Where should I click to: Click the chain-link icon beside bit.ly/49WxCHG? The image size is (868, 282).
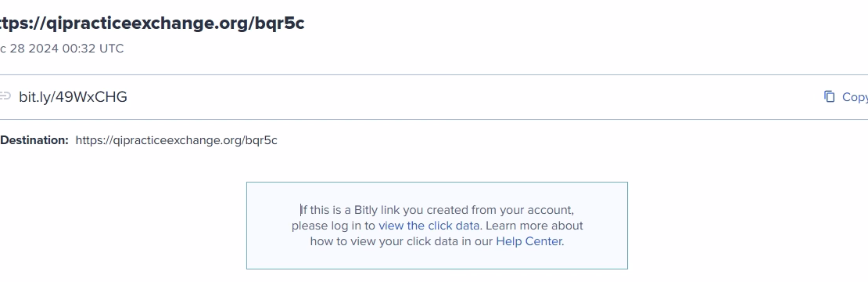(5, 96)
